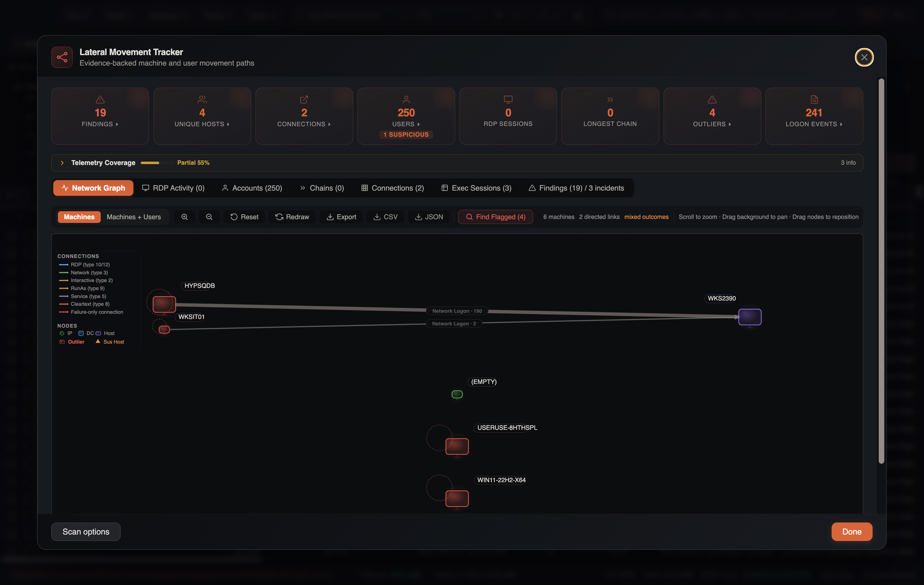The height and width of the screenshot is (585, 924).
Task: Open the 2 Connections stat card
Action: [304, 116]
